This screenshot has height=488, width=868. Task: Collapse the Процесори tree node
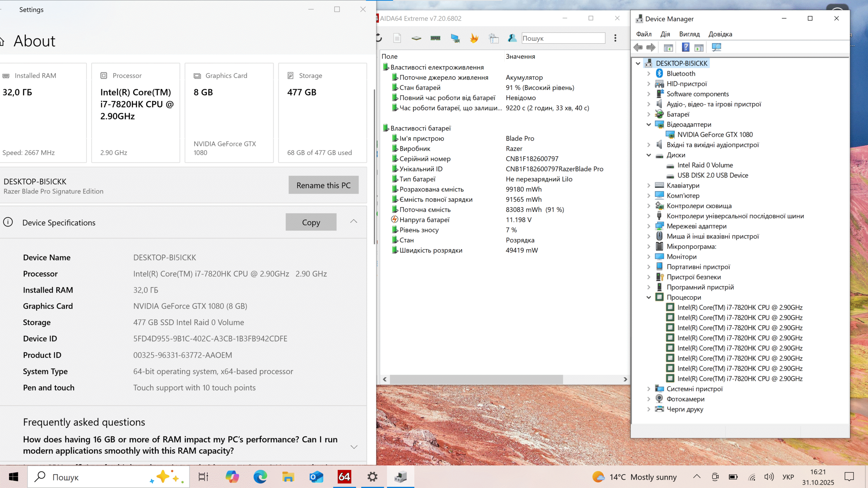tap(649, 297)
